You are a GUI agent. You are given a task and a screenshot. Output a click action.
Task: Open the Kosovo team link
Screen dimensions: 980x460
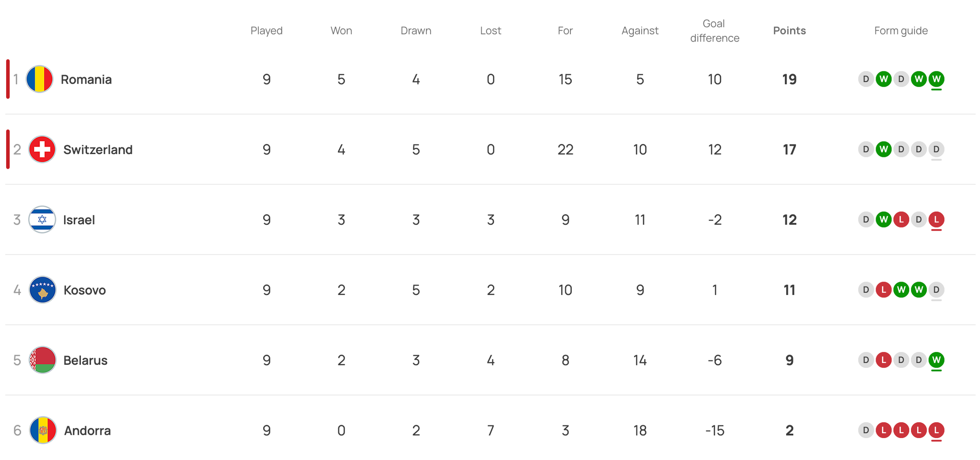click(85, 290)
